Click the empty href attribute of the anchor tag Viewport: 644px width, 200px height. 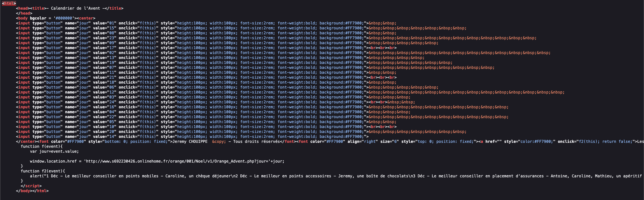(492, 142)
